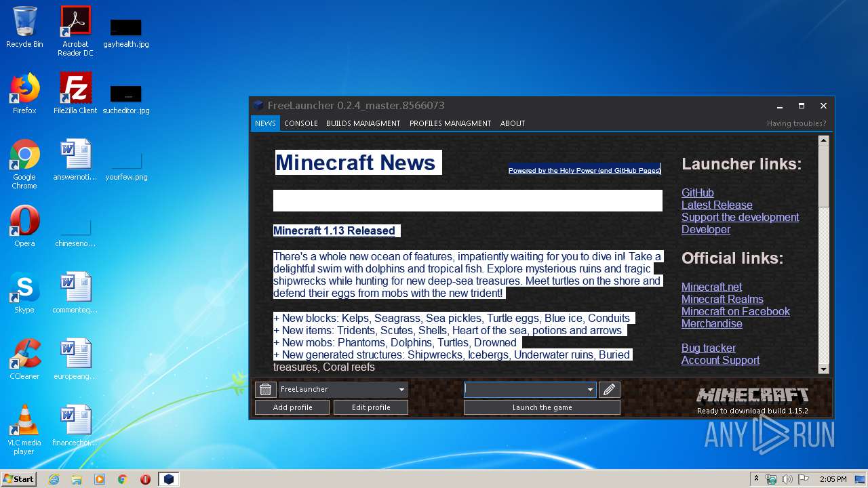Click Launch the game button
The width and height of the screenshot is (868, 488).
542,407
